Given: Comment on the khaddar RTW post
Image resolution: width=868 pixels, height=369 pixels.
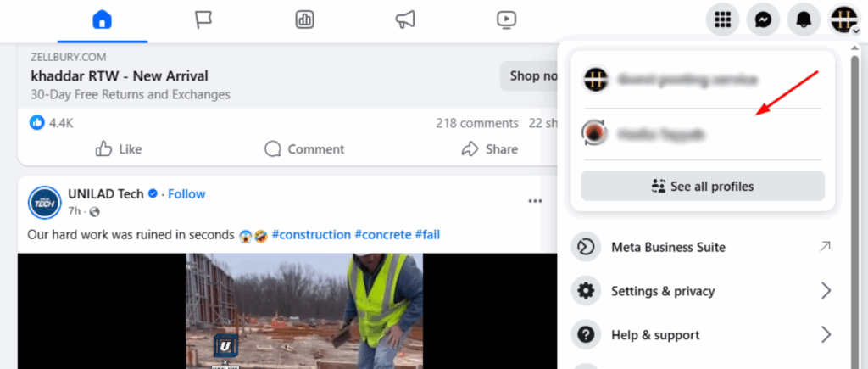Looking at the screenshot, I should pos(304,149).
